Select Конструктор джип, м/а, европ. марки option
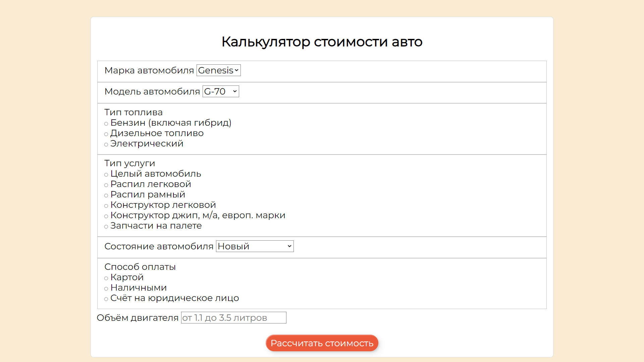Viewport: 644px width, 362px height. (x=106, y=216)
